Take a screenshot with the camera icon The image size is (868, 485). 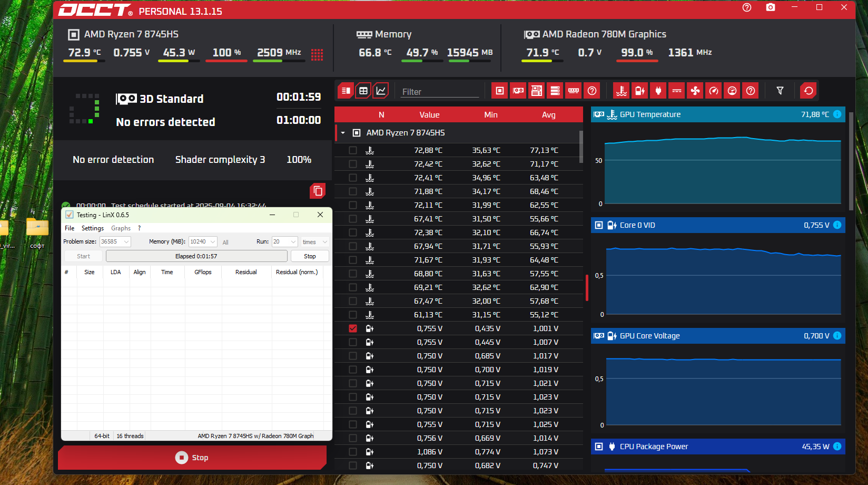(771, 7)
